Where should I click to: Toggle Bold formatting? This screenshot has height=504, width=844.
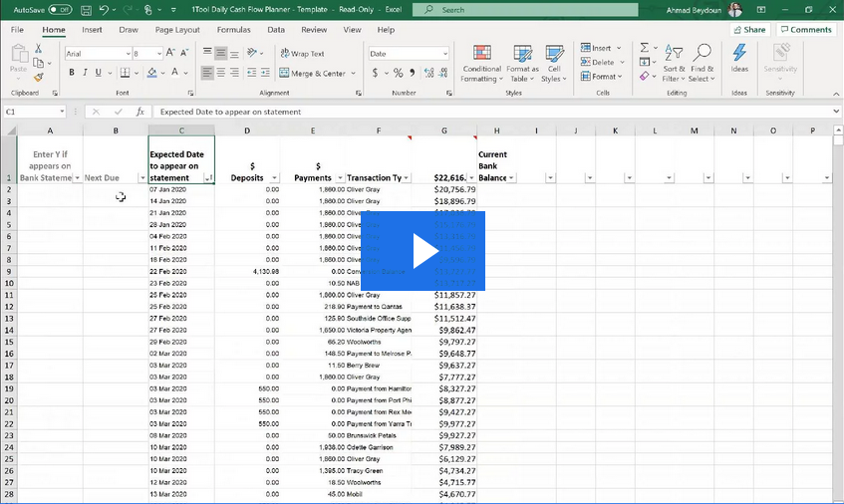(72, 72)
